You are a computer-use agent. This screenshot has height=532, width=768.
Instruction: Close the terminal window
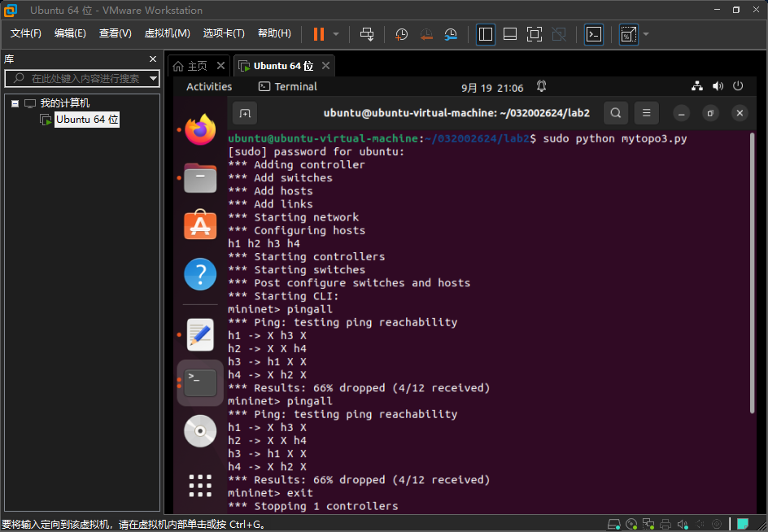(740, 113)
